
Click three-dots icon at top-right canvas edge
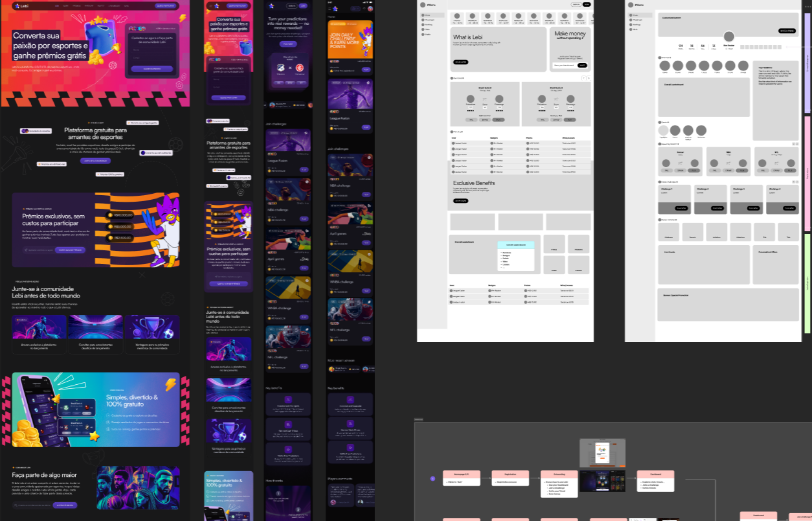[x=808, y=7]
